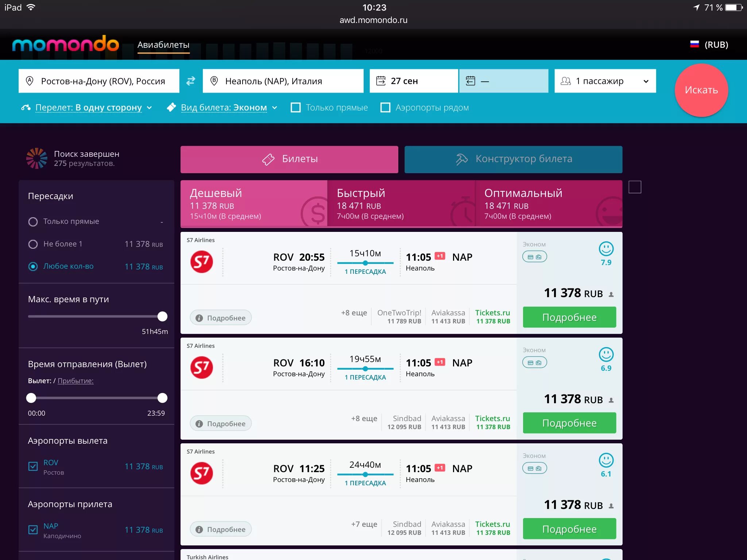Click the passenger icon beside the 20:55 flight price
Image resolution: width=747 pixels, height=560 pixels.
coord(611,294)
